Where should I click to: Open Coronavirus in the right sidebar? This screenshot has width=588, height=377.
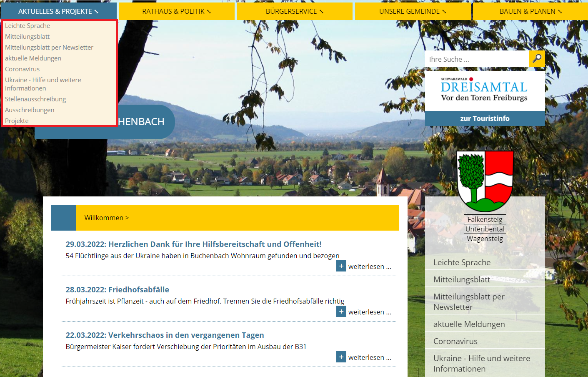click(455, 341)
